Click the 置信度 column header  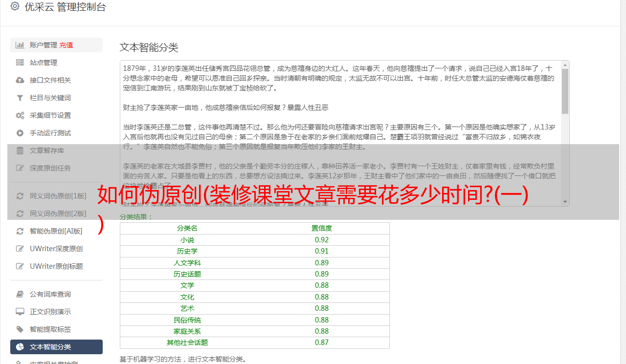322,228
